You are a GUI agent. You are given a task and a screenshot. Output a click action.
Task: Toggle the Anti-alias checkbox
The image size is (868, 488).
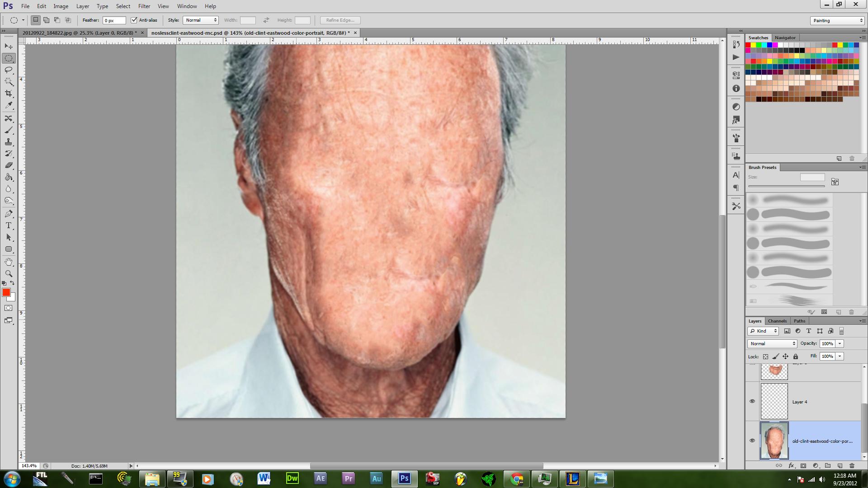tap(134, 20)
